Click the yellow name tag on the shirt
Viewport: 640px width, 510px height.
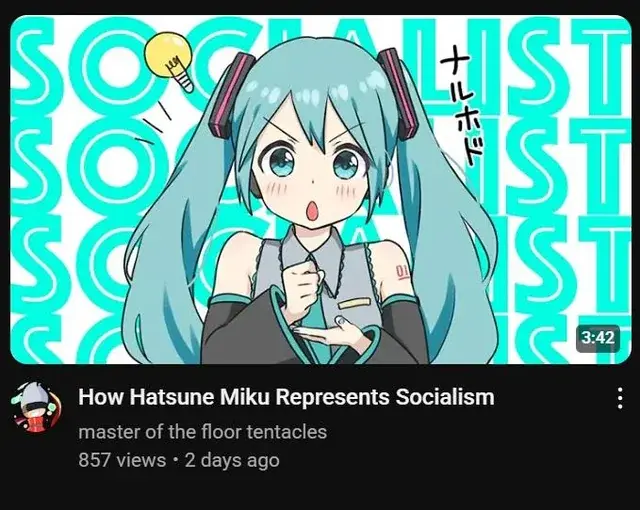[354, 303]
